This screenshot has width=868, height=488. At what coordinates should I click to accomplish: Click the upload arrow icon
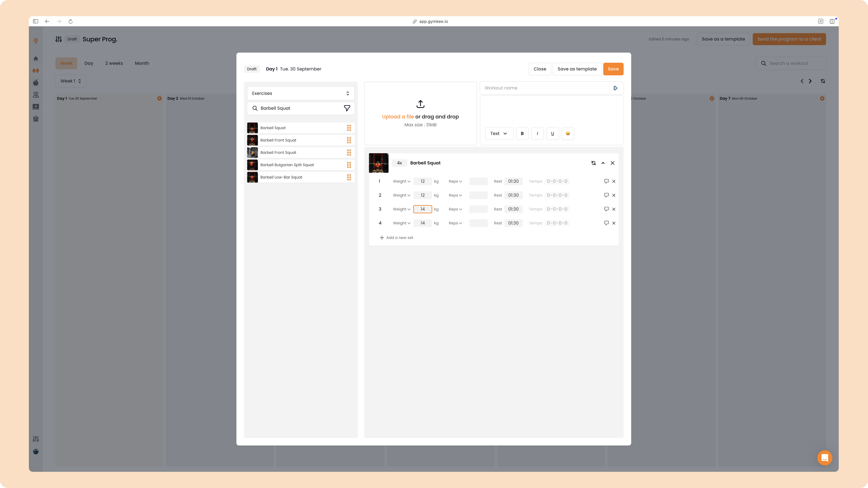[420, 104]
